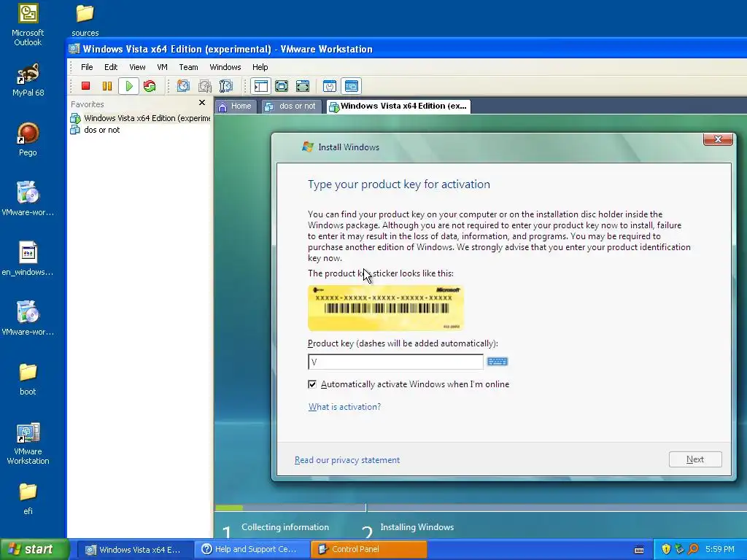The height and width of the screenshot is (560, 747).
Task: Select the sources folder on desktop
Action: click(85, 20)
